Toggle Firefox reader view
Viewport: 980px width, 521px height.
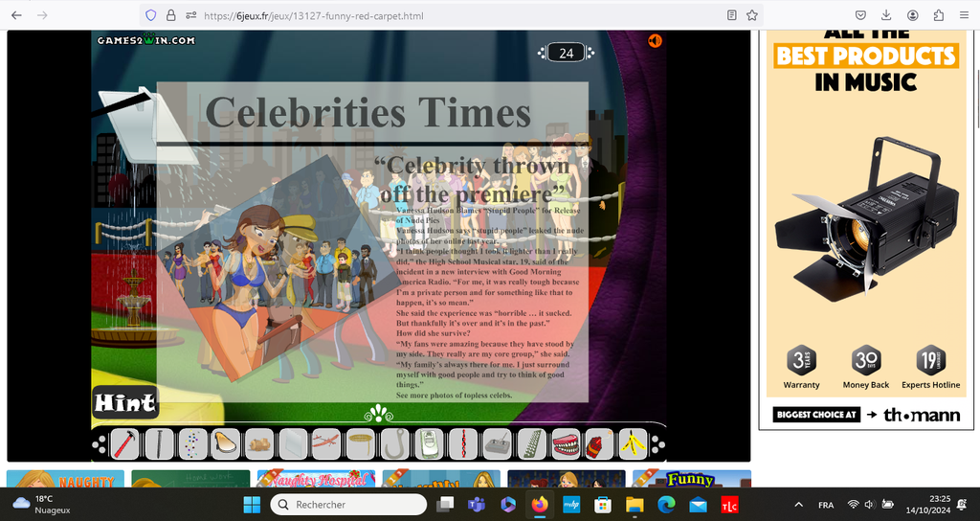(732, 15)
